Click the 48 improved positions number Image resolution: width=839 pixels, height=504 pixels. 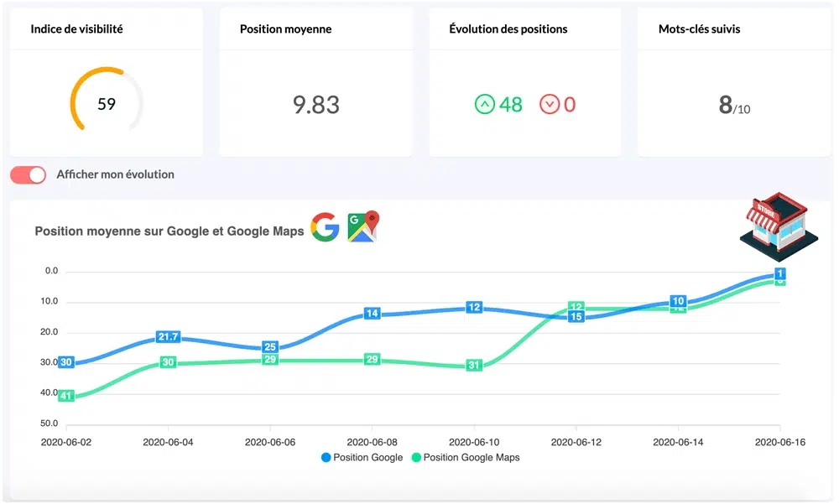tap(510, 105)
